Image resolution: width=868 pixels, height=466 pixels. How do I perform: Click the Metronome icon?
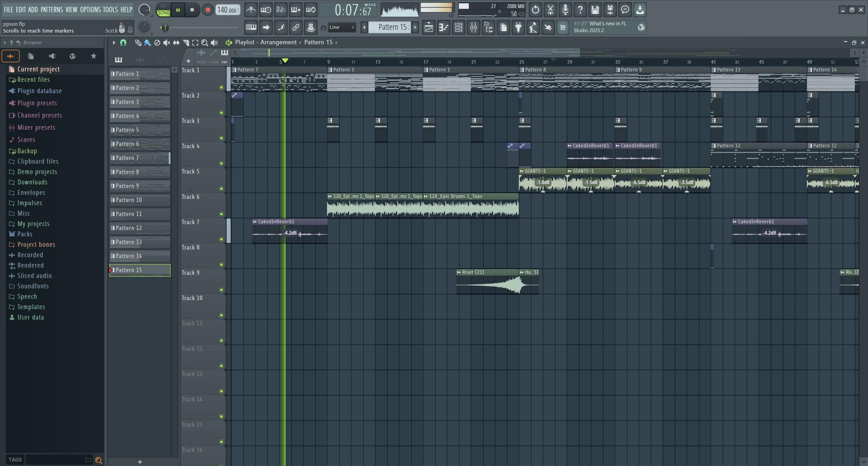[x=251, y=9]
